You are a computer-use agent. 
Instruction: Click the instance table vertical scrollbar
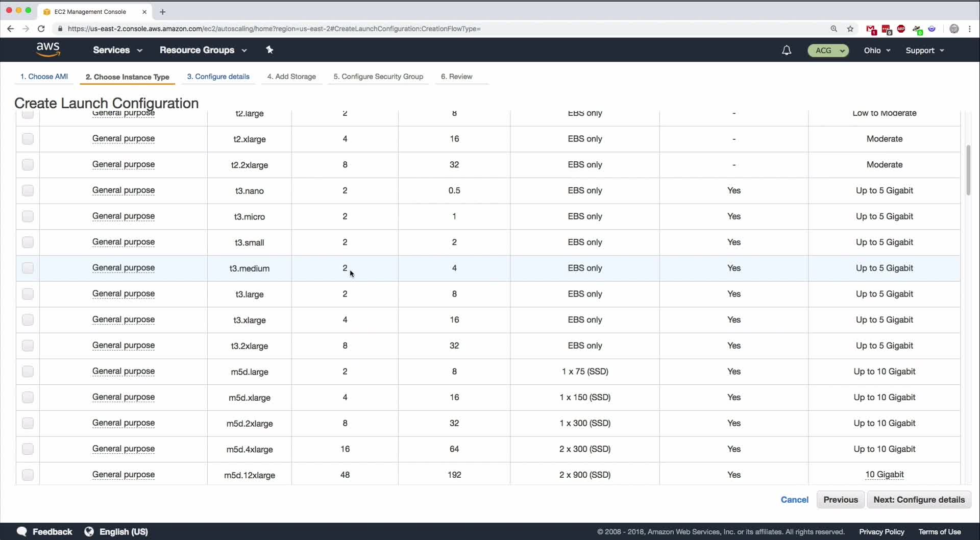coord(968,170)
